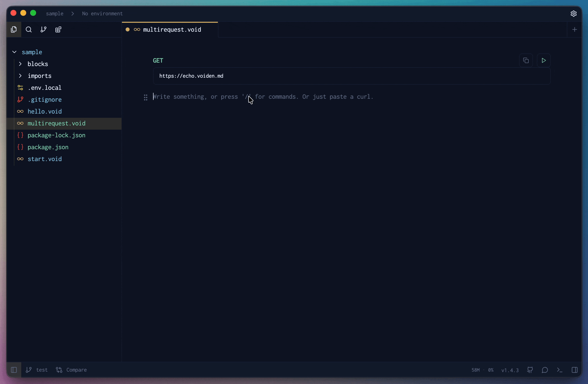The height and width of the screenshot is (384, 588).
Task: Toggle the left sidebar visibility
Action: (14, 370)
